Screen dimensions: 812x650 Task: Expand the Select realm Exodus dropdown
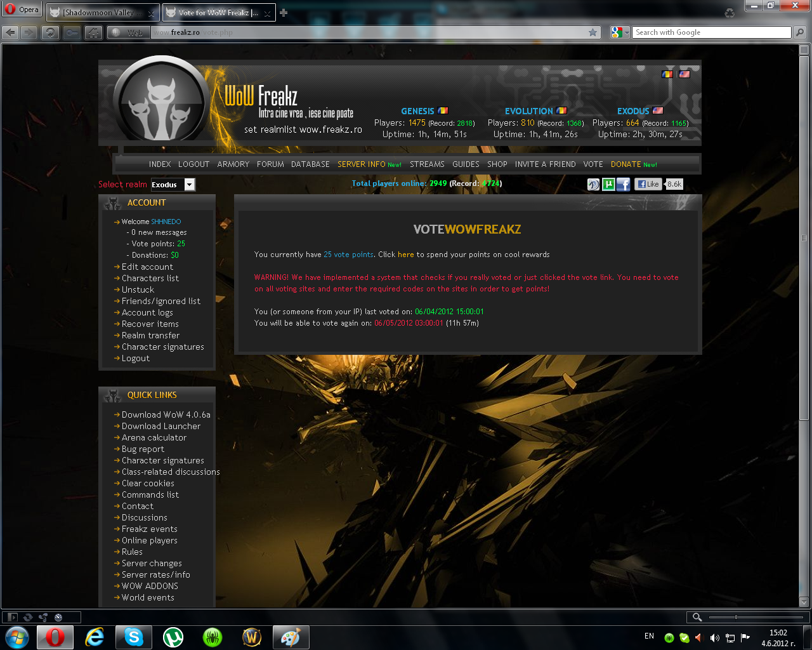[x=173, y=185]
